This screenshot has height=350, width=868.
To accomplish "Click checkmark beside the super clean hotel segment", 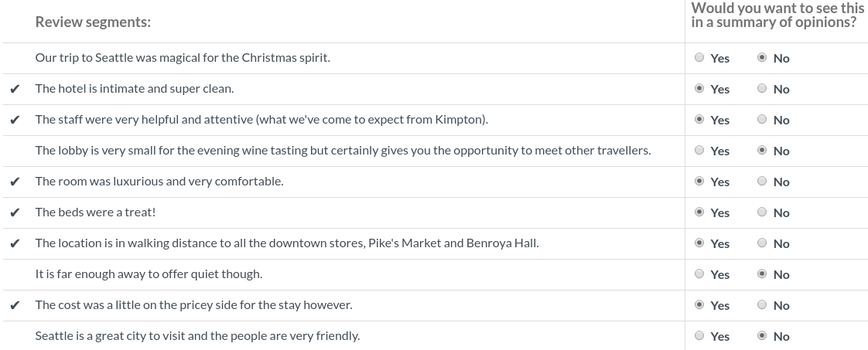I will pyautogui.click(x=15, y=89).
